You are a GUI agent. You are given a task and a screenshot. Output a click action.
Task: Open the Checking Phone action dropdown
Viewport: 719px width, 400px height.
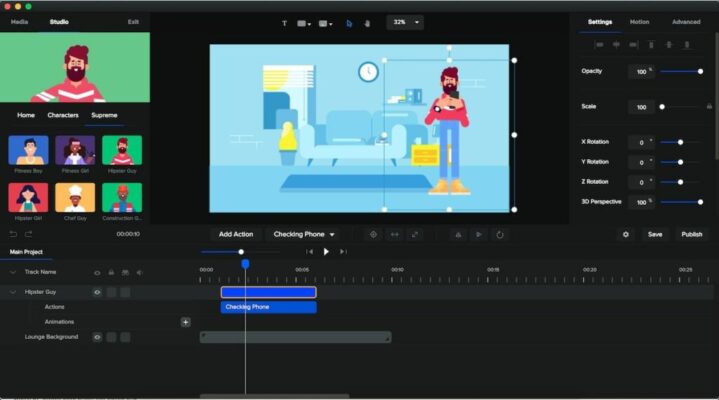(304, 234)
